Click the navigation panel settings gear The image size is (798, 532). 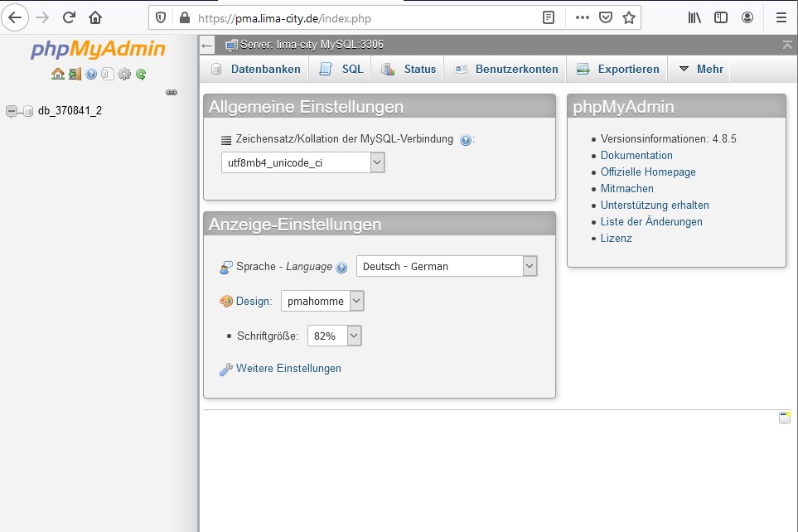[124, 74]
